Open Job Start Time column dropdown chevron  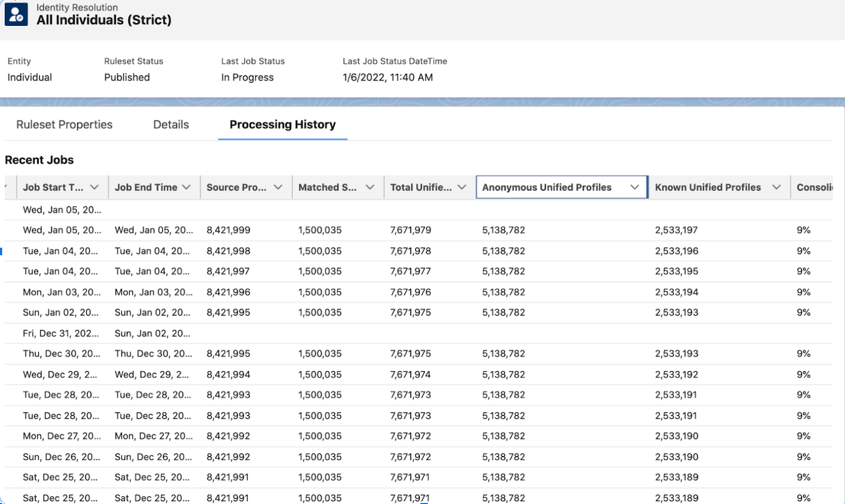pos(95,187)
